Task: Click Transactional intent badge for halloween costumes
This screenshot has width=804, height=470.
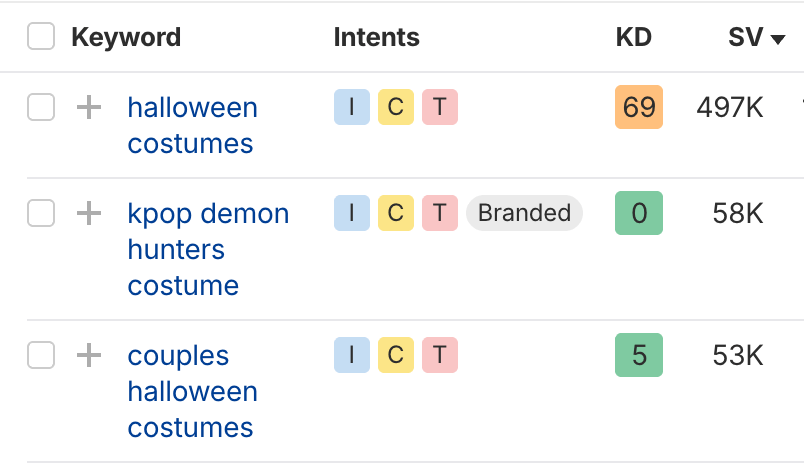Action: coord(439,107)
